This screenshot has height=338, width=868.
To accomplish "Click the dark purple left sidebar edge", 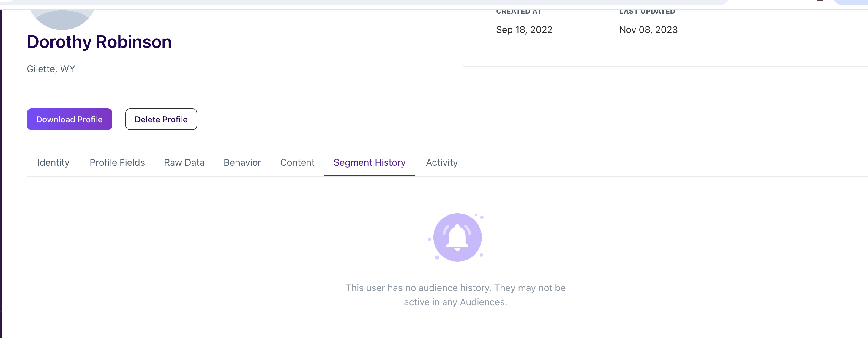I will pyautogui.click(x=1, y=173).
